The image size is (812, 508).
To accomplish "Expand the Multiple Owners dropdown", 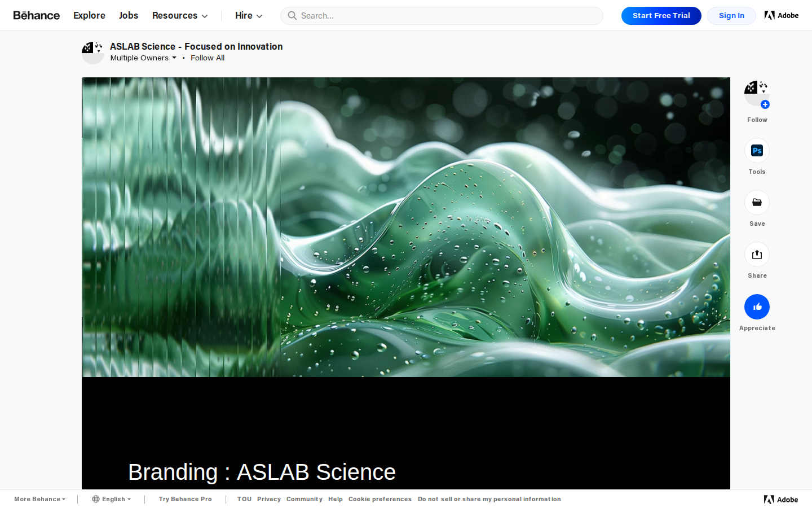I will click(143, 58).
